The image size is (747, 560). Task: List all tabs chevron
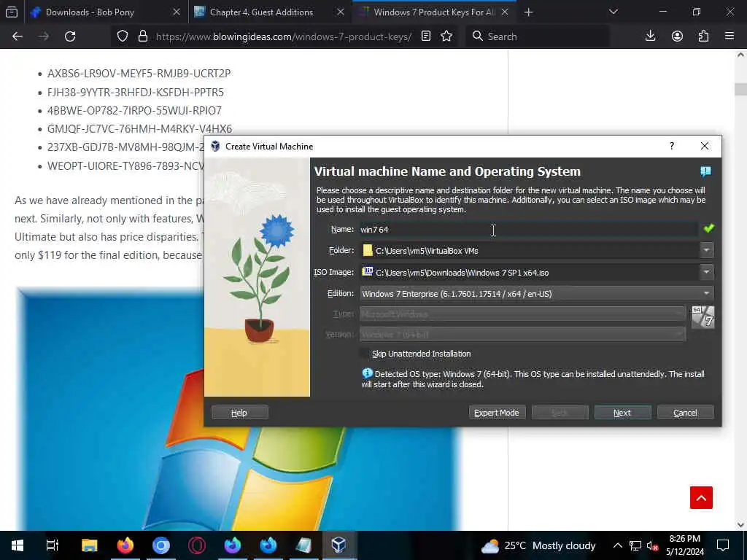coord(613,12)
